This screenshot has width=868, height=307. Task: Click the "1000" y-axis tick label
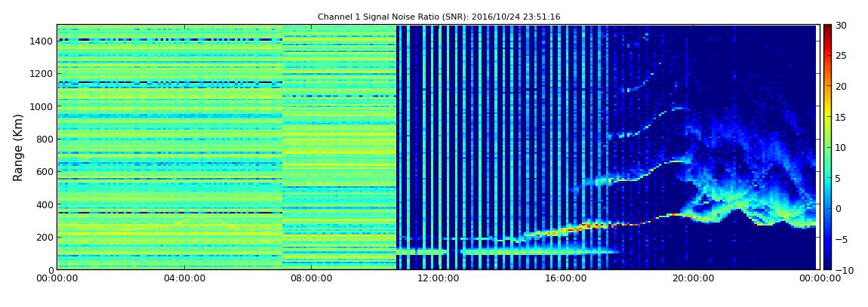coord(42,106)
